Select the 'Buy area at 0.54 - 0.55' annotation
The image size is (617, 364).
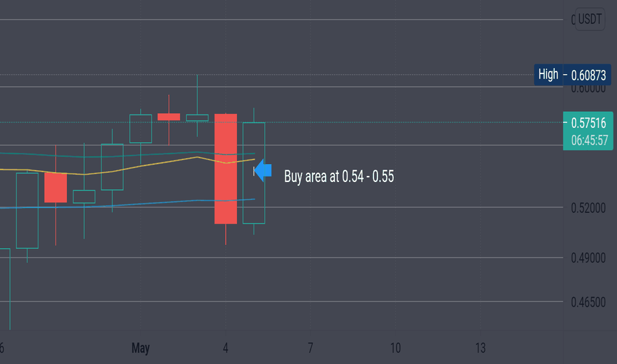coord(339,176)
